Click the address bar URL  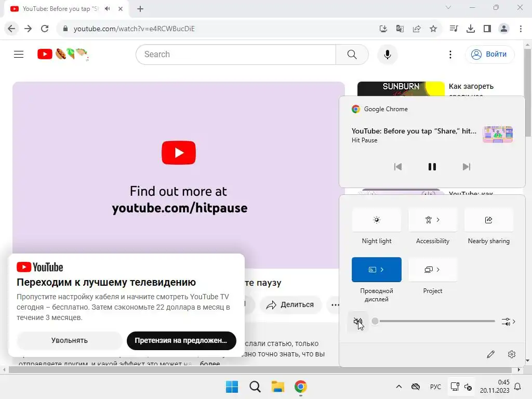(134, 29)
